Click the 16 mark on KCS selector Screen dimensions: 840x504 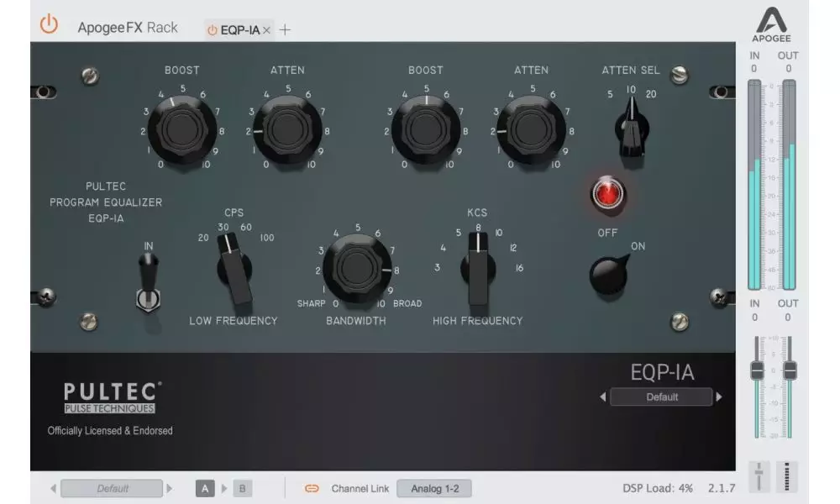(x=519, y=268)
